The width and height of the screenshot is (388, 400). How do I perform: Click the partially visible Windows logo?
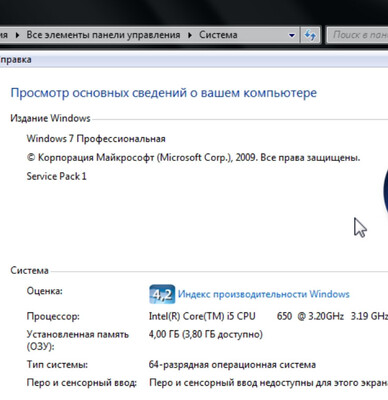tap(386, 192)
